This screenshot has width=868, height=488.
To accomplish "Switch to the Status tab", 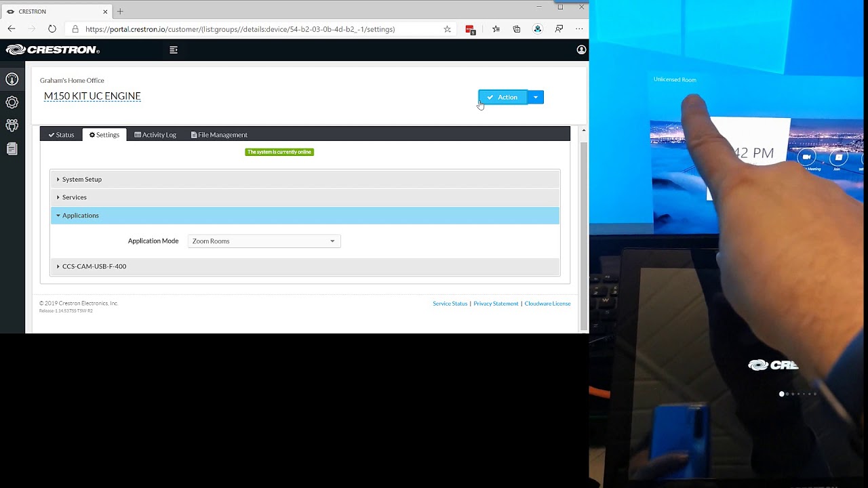I will (61, 135).
